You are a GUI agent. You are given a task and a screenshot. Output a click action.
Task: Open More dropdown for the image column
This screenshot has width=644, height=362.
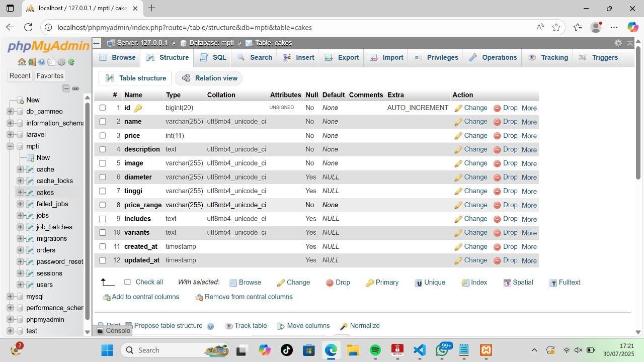pyautogui.click(x=529, y=163)
